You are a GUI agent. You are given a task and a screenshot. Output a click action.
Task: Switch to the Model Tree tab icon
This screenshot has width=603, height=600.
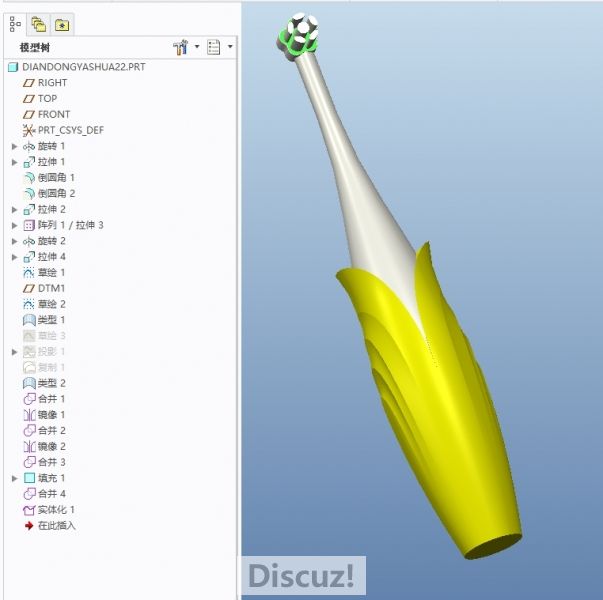[x=15, y=25]
